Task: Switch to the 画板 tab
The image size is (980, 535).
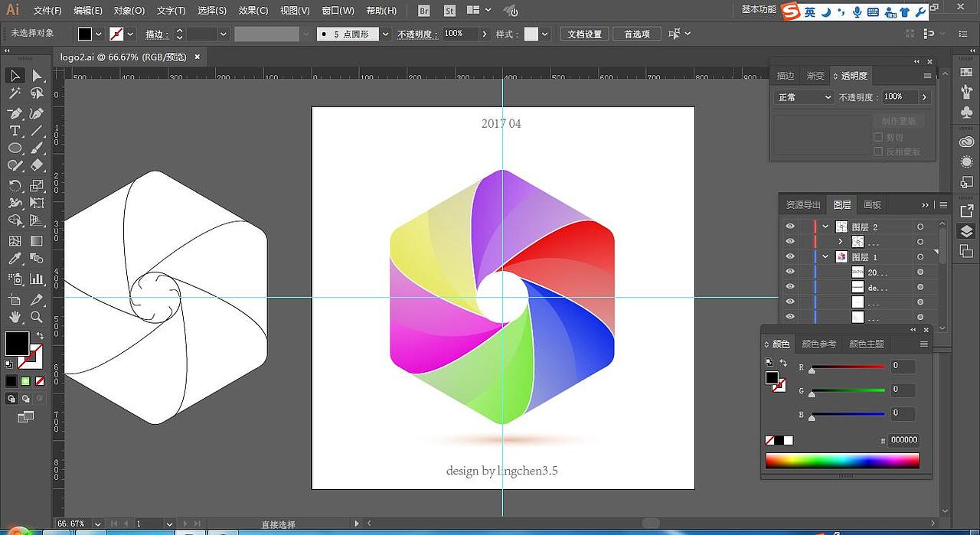Action: pos(872,204)
